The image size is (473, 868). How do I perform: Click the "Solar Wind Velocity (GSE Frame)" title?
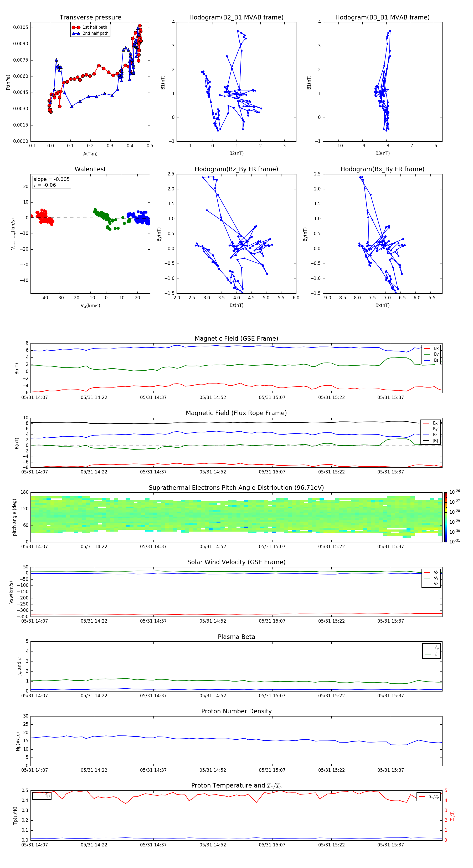click(x=236, y=562)
